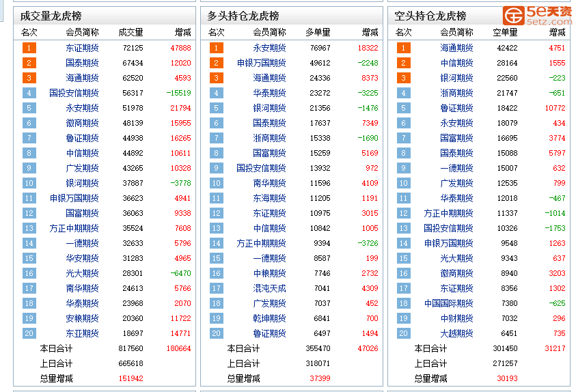Image resolution: width=576 pixels, height=392 pixels.
Task: Click volume value 72125
Action: pyautogui.click(x=133, y=48)
